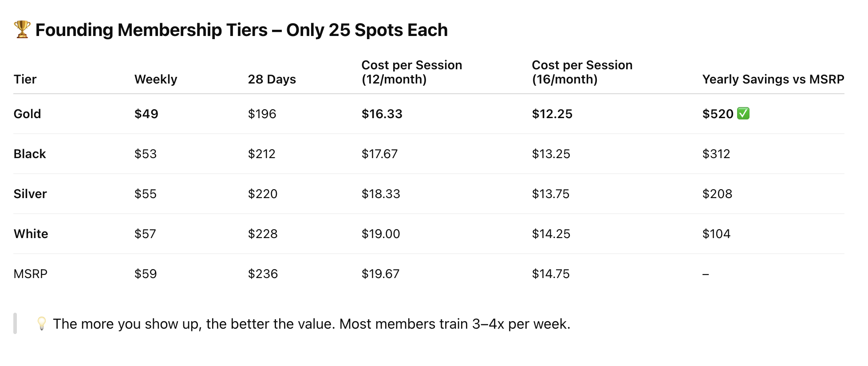
Task: Click the $104 White yearly savings
Action: (x=716, y=234)
